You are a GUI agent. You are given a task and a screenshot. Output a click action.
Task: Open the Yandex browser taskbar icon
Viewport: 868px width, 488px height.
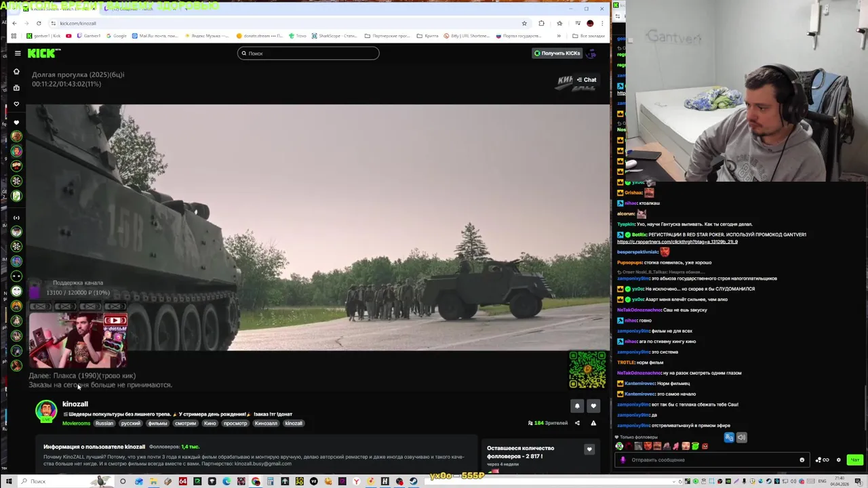[357, 481]
